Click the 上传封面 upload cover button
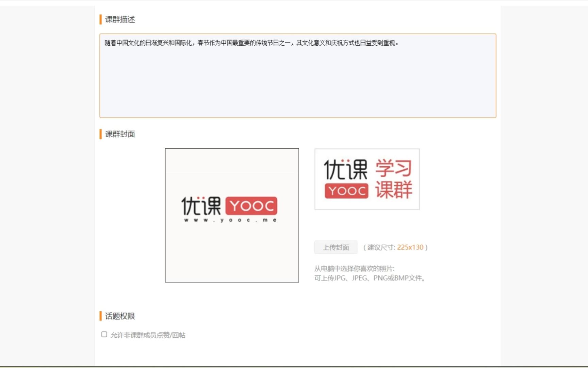 (336, 247)
